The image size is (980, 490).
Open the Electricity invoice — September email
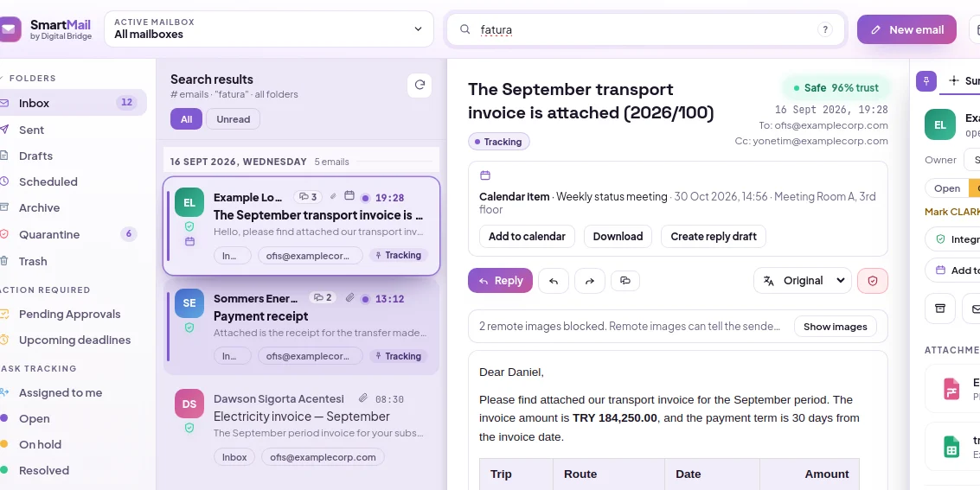[x=302, y=427]
